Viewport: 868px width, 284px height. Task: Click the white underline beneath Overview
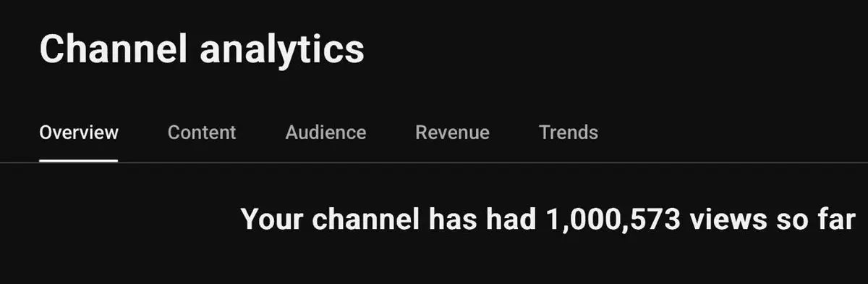tap(78, 161)
